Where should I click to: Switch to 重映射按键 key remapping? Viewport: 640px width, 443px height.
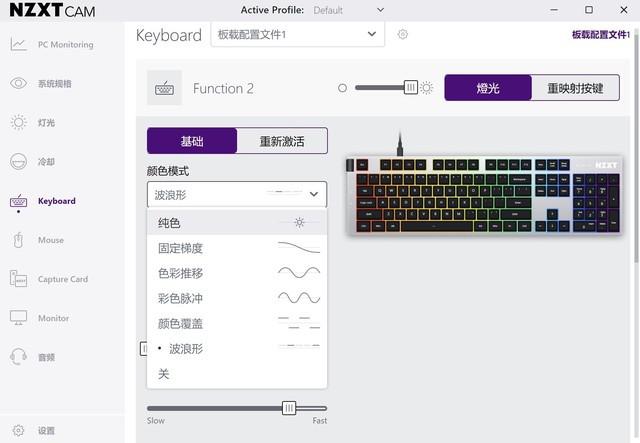575,88
